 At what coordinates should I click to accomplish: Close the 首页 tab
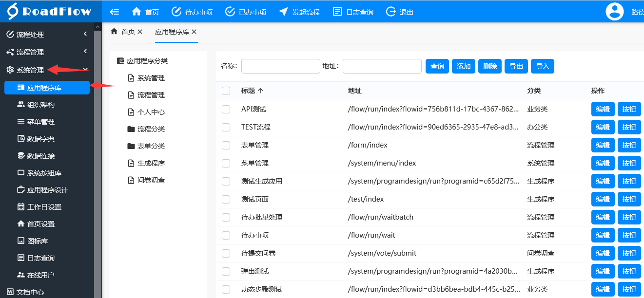click(140, 32)
